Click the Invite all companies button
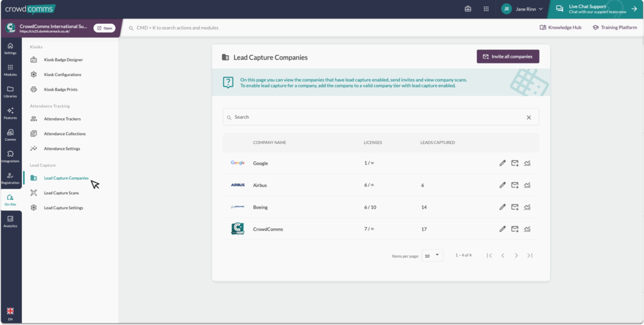644x325 pixels. 508,57
